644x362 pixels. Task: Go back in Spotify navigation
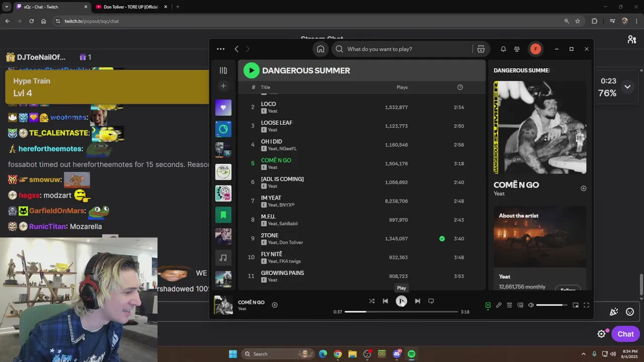tap(236, 49)
